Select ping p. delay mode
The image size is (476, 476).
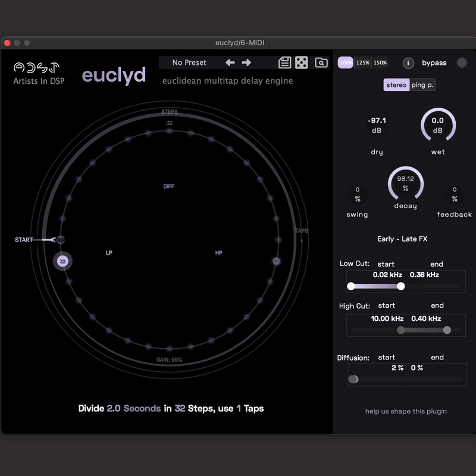422,85
